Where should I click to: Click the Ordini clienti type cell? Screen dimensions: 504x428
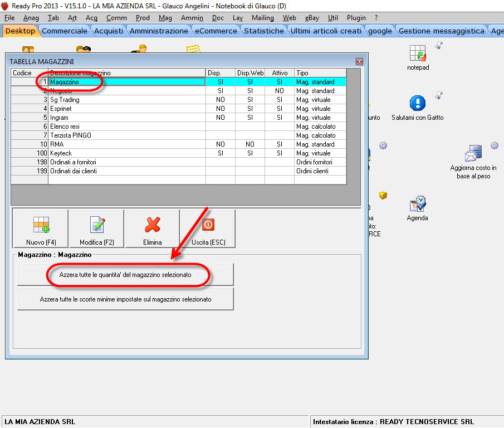point(320,171)
